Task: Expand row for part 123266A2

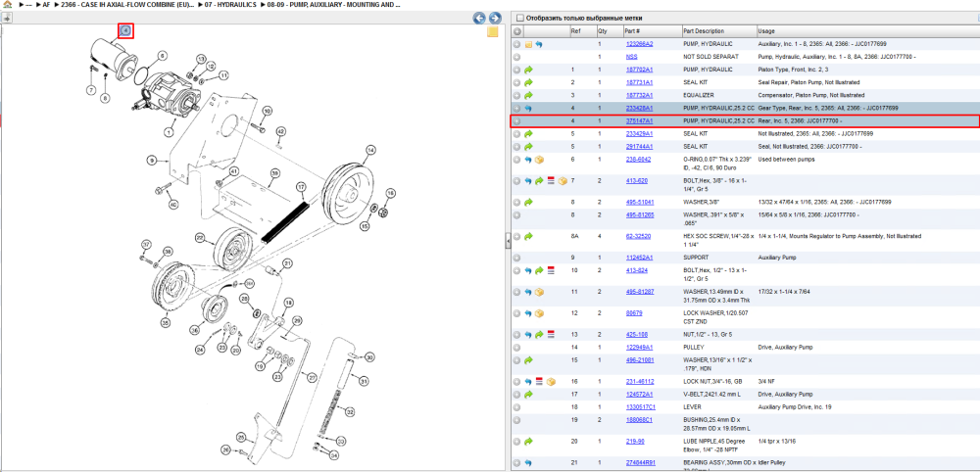Action: tap(516, 44)
